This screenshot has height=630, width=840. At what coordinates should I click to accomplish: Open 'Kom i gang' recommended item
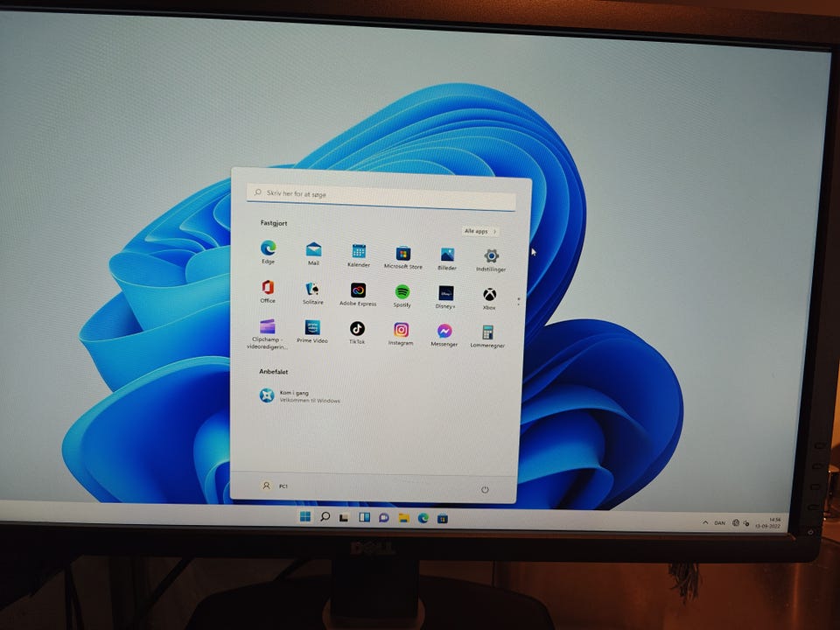point(300,395)
